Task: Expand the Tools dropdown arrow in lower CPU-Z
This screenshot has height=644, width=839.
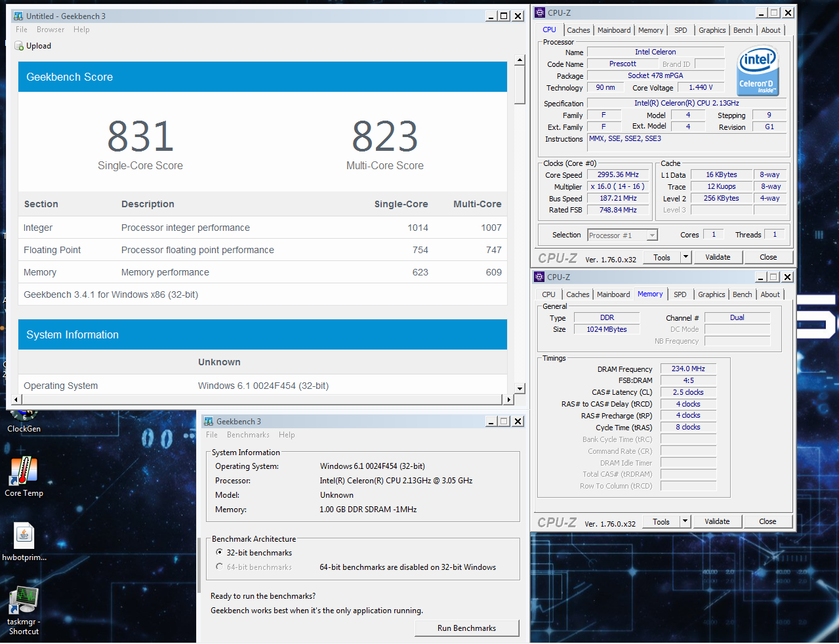Action: [686, 521]
